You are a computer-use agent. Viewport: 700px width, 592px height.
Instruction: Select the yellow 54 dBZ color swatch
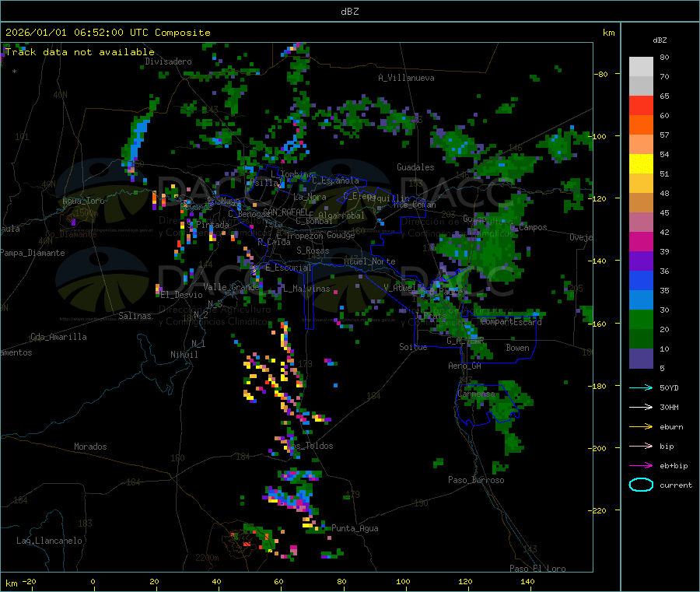coord(641,164)
